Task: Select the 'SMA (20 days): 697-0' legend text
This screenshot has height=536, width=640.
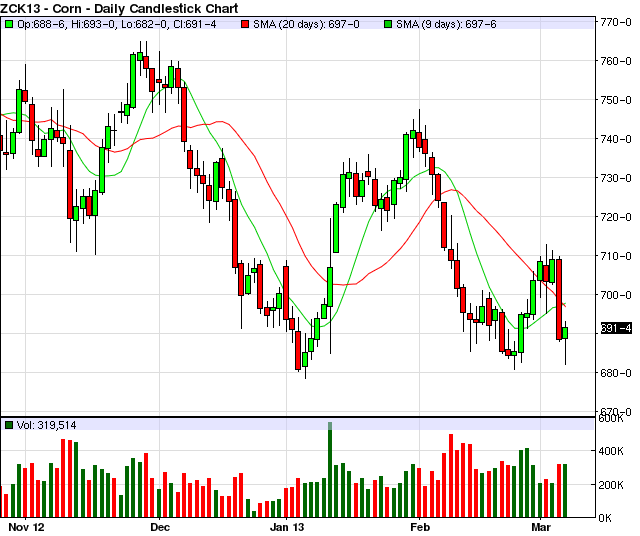Action: pyautogui.click(x=306, y=24)
